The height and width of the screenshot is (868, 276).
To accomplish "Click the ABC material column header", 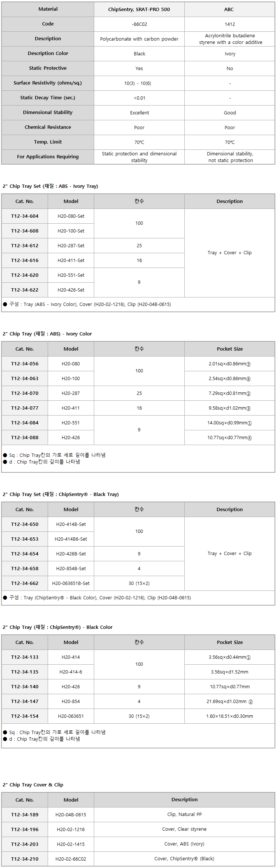I will pos(229,10).
